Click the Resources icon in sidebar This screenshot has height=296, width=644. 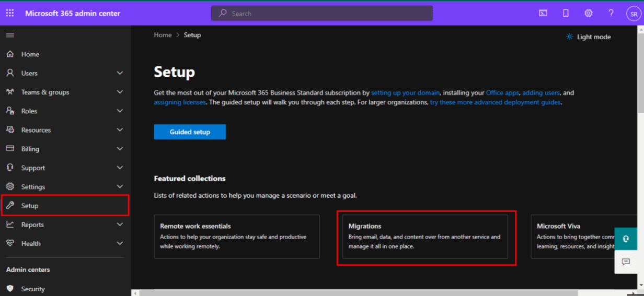tap(10, 129)
